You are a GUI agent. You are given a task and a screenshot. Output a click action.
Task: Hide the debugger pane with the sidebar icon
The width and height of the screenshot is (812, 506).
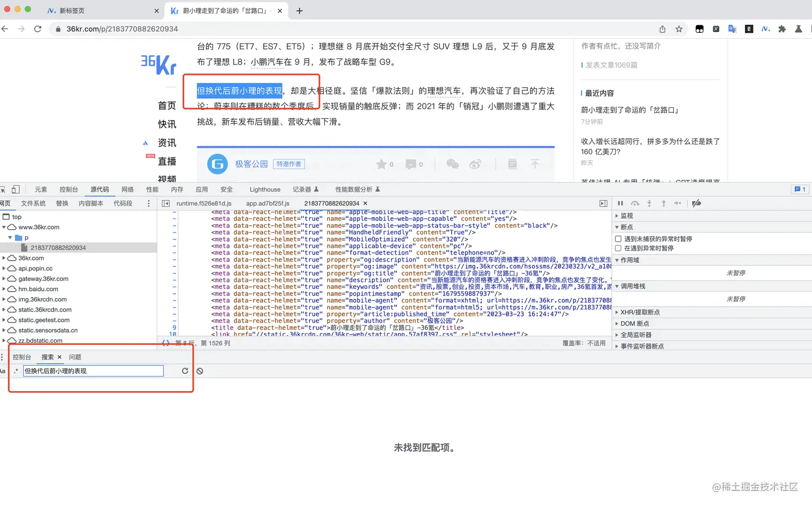click(603, 203)
